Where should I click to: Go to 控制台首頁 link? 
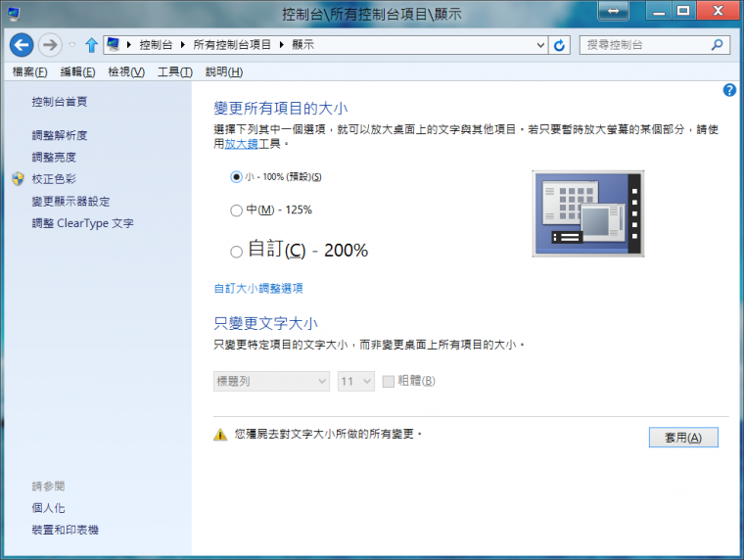tap(60, 102)
